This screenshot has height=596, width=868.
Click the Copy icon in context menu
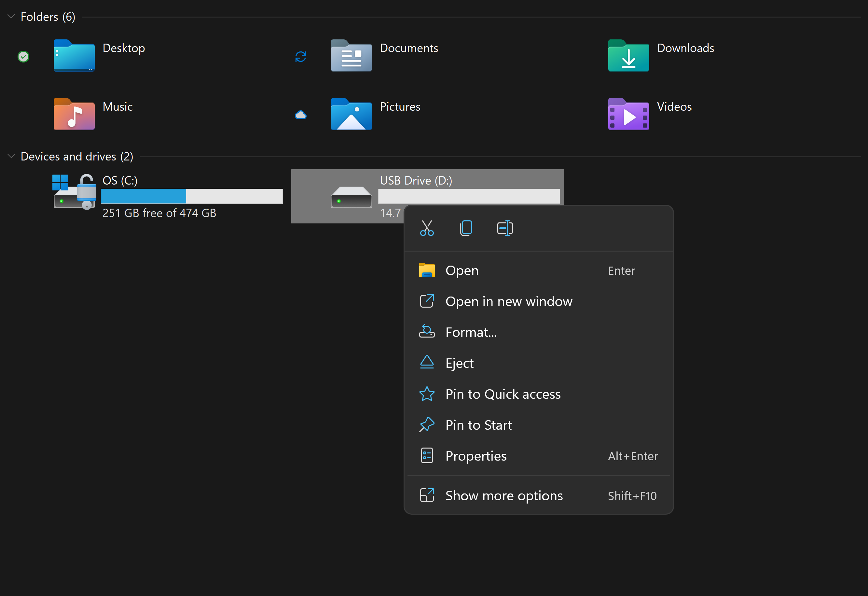pos(466,228)
